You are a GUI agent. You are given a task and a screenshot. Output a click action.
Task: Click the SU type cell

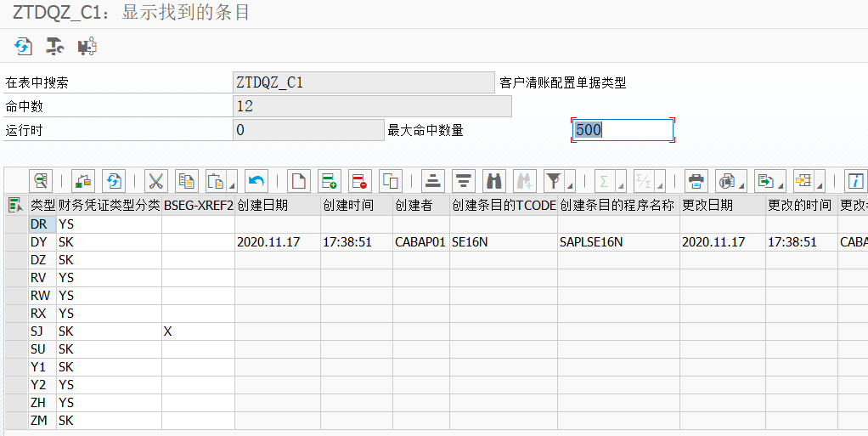(42, 349)
